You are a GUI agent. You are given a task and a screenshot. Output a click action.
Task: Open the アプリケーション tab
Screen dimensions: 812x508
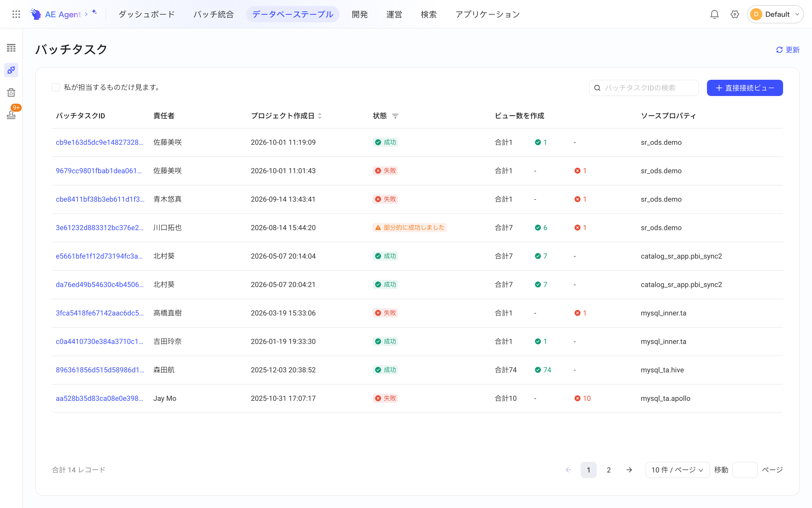(487, 14)
